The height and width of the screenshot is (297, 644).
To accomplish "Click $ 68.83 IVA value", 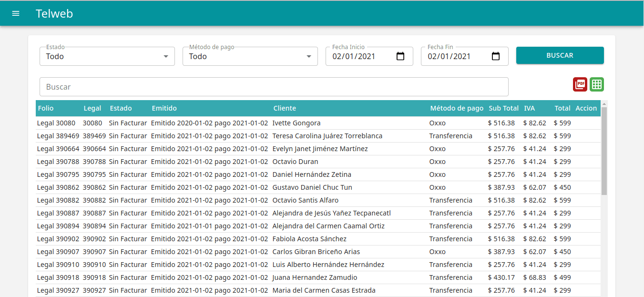I will pyautogui.click(x=535, y=277).
